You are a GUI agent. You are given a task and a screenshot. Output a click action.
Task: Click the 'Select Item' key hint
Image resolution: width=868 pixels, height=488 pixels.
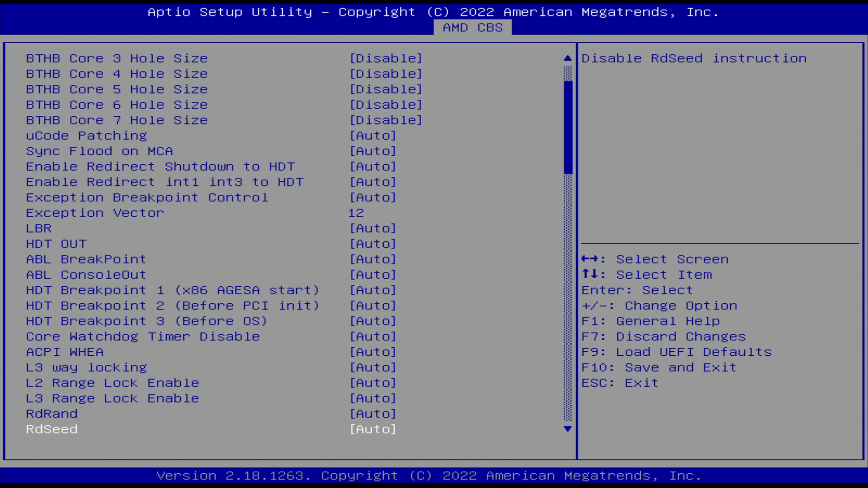click(647, 275)
